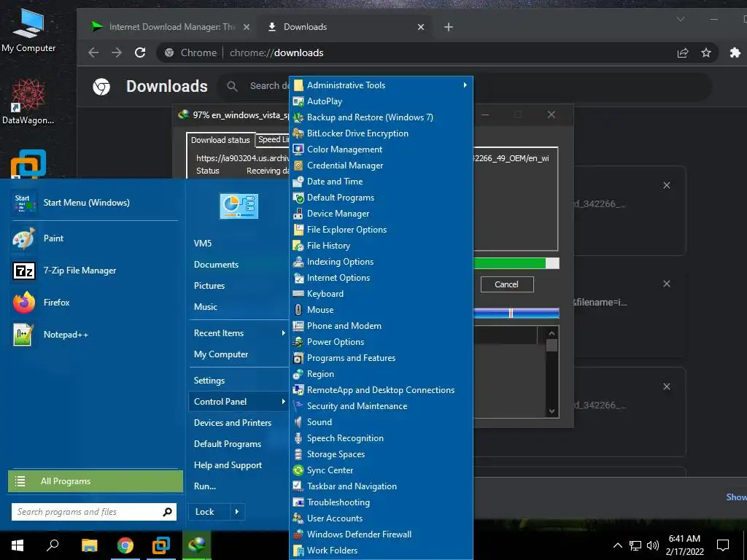Screen dimensions: 747x560
Task: Click the Chrome share page icon
Action: [683, 52]
